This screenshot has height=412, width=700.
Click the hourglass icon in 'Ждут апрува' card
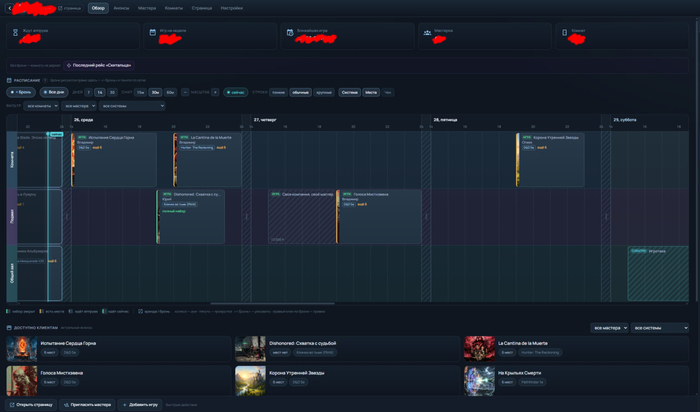pos(15,33)
